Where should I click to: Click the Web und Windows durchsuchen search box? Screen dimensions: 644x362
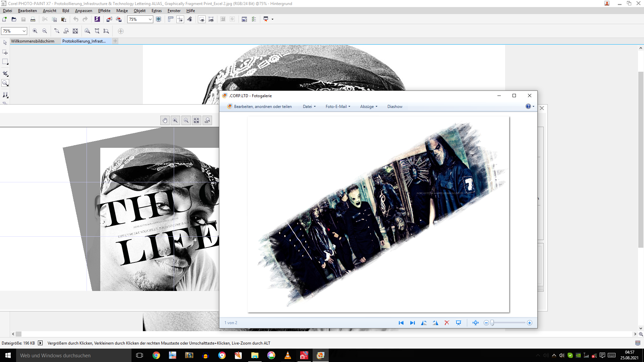tap(74, 355)
